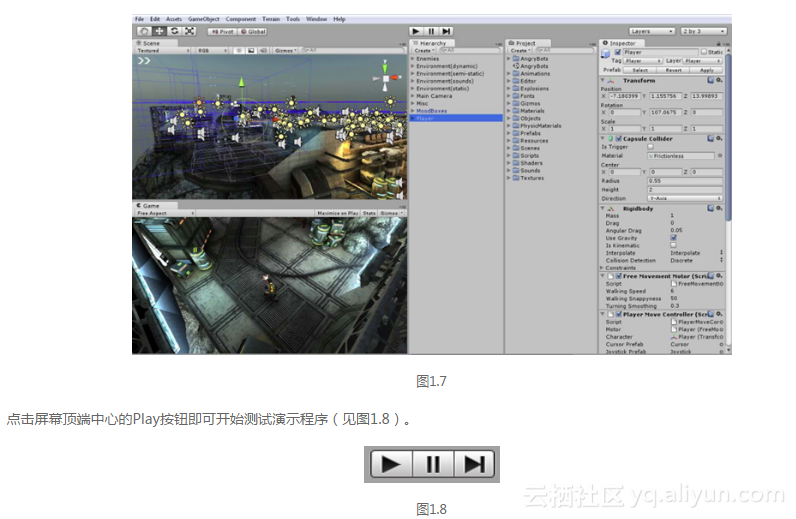Click the Prefab Apply button
Image resolution: width=796 pixels, height=519 pixels.
(x=707, y=70)
